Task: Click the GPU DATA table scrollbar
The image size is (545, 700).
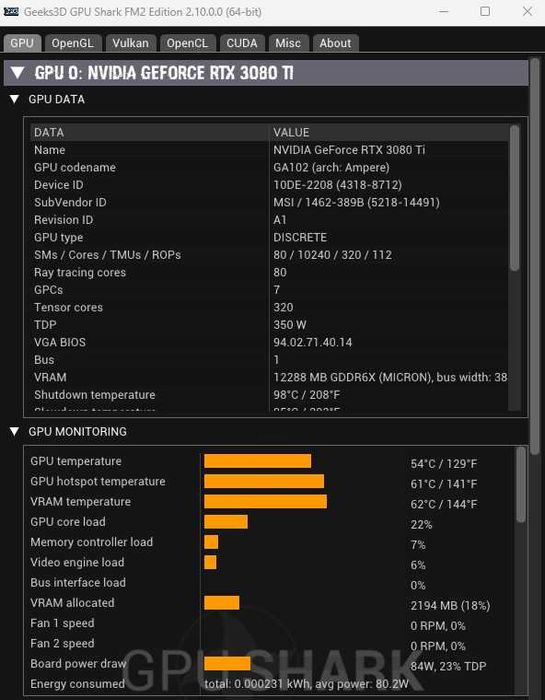Action: [x=515, y=198]
